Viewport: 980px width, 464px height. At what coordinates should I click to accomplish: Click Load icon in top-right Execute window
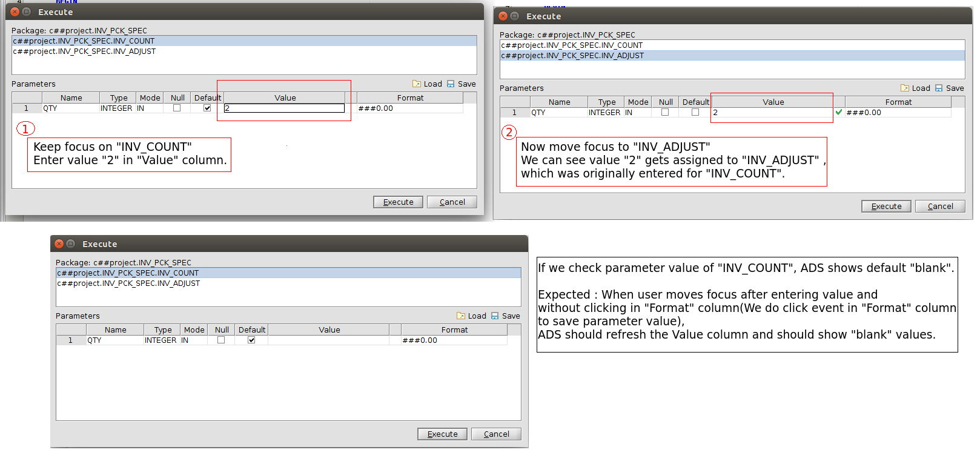(x=905, y=88)
